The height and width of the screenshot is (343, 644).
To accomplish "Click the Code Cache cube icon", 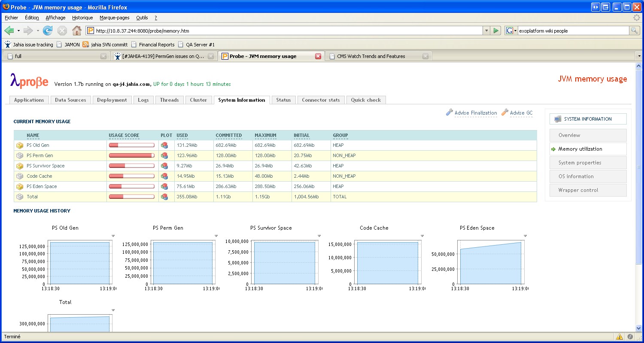I will [20, 176].
